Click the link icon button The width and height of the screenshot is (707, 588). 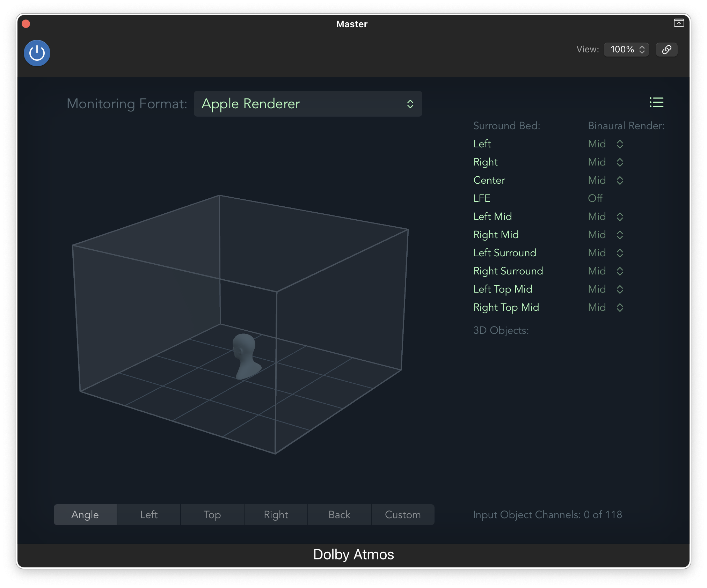click(x=666, y=49)
